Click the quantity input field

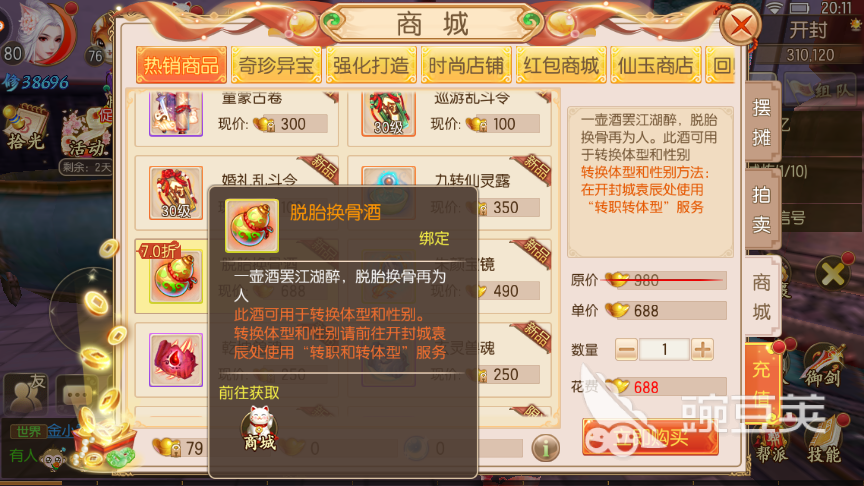point(664,349)
